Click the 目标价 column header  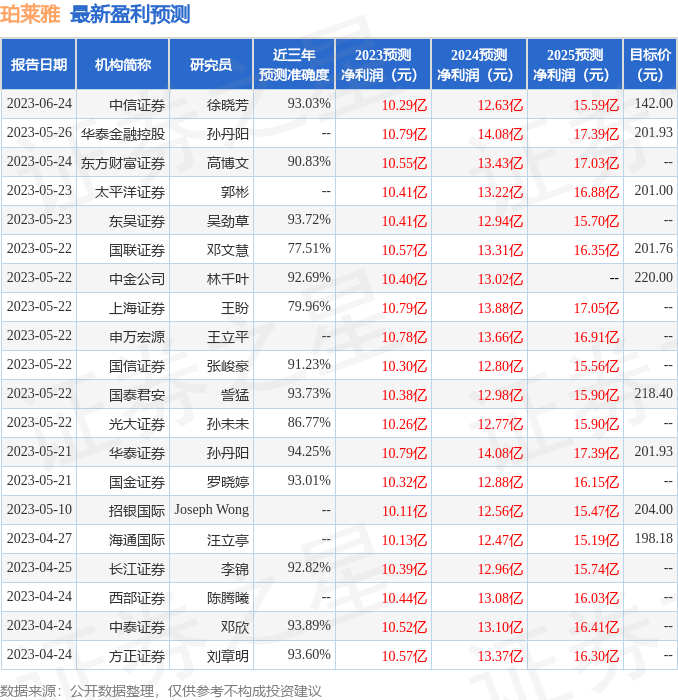click(650, 65)
